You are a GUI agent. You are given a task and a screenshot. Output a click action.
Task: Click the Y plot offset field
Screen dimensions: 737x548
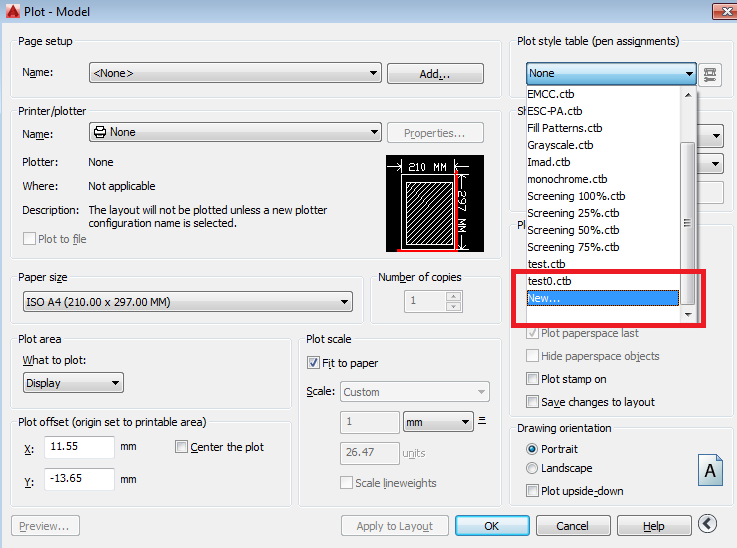pos(79,479)
